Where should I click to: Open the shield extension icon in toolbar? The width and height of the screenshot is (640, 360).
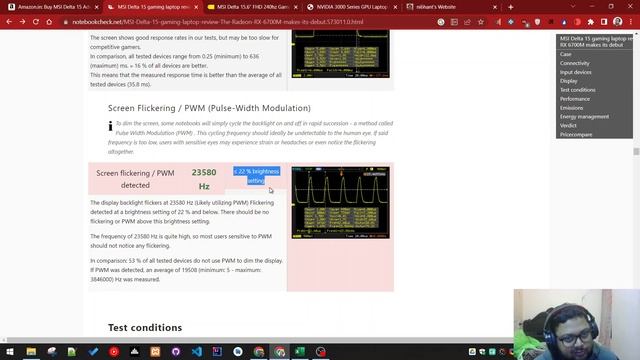point(537,22)
